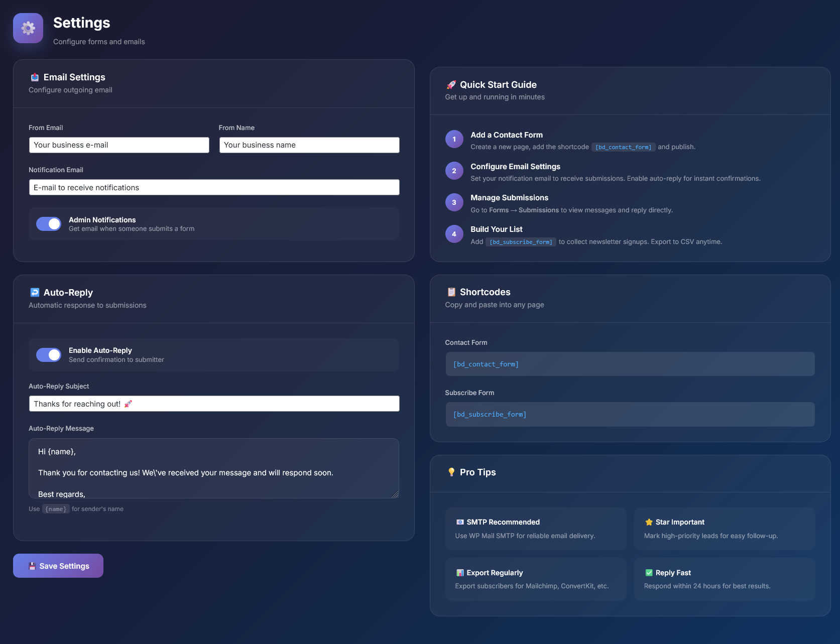Select the Auto-Reply Subject field
Image resolution: width=840 pixels, height=644 pixels.
(214, 404)
